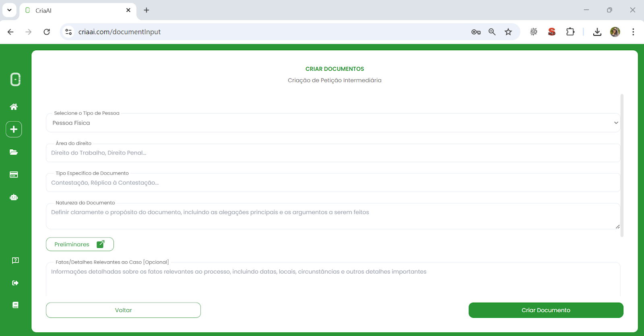Screen dimensions: 644x336
Task: Click the Tipo Específico de Documento field
Action: 332,183
